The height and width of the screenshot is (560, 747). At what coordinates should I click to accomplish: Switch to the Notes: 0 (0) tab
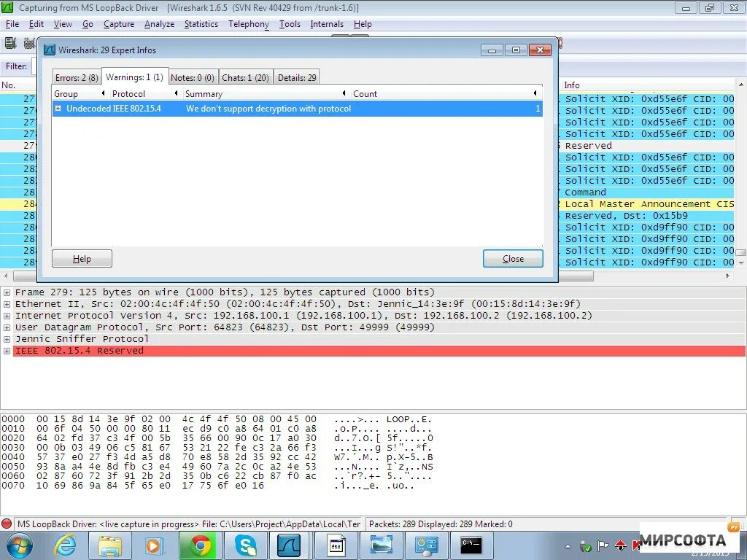coord(193,77)
